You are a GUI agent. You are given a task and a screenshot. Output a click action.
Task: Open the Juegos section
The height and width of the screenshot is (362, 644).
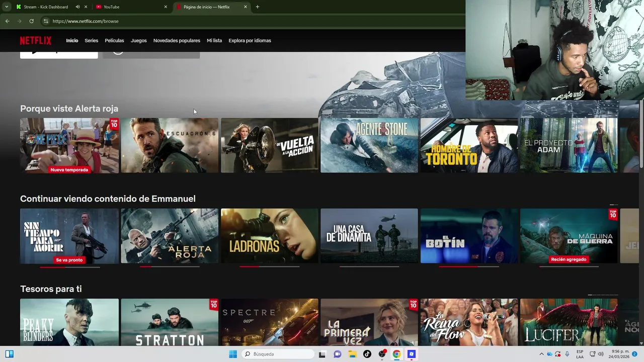139,41
